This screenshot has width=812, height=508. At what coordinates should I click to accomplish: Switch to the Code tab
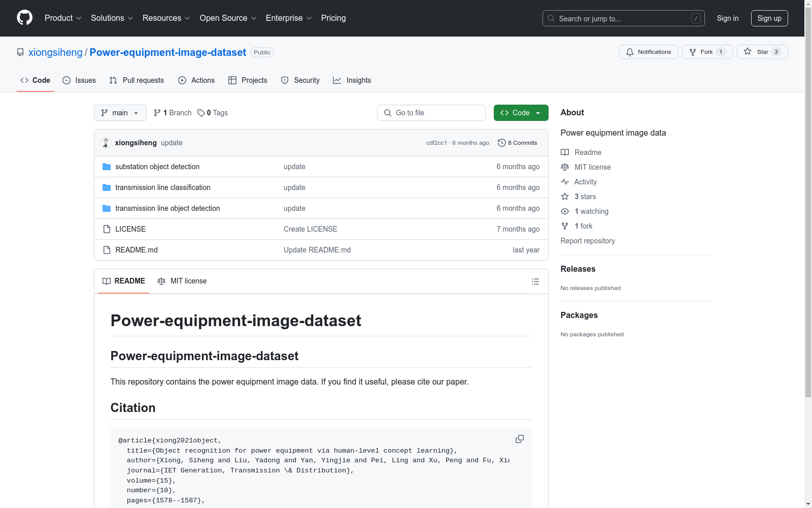(36, 80)
